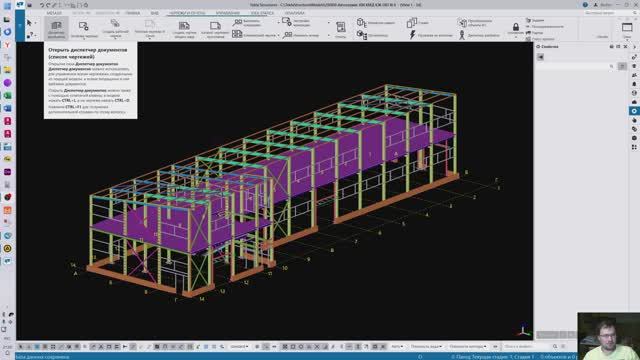Toggle the first selection switch in bottom toolbar
Image resolution: width=640 pixels, height=360 pixels.
pyautogui.click(x=21, y=347)
